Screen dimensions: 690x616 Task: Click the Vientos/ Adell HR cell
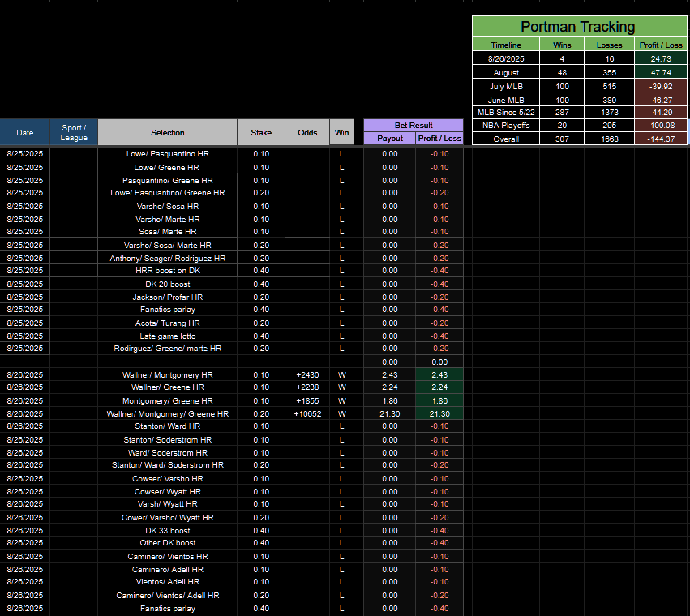click(168, 582)
